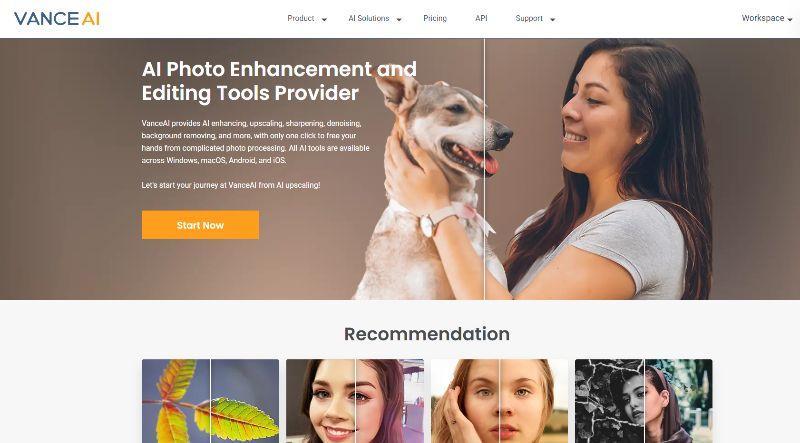Click the orange Start Now button
The image size is (800, 443).
pos(200,225)
